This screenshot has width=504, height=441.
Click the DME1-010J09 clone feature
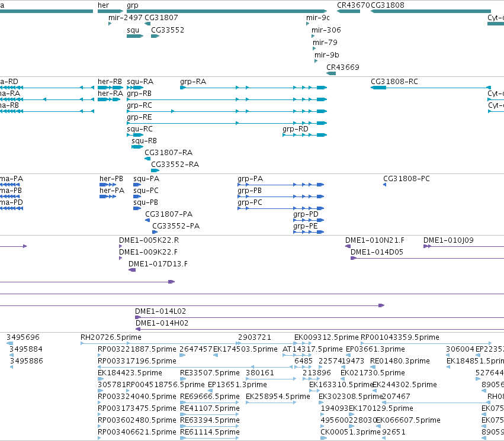[x=464, y=246]
